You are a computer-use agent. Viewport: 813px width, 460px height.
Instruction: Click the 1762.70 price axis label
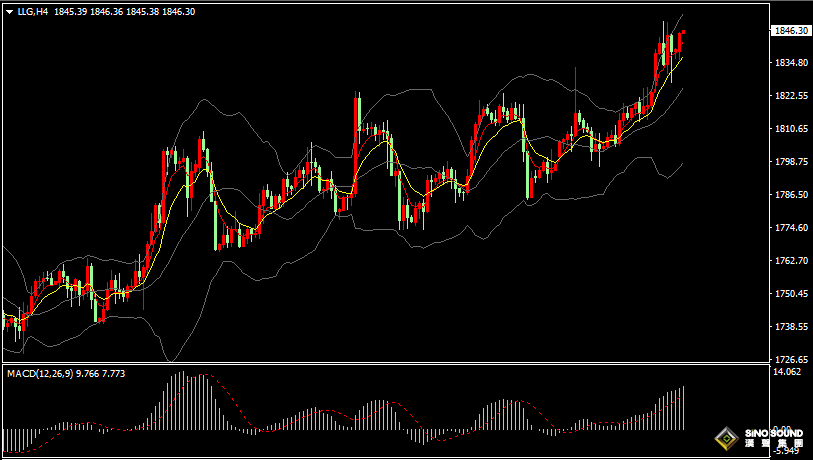tap(790, 261)
